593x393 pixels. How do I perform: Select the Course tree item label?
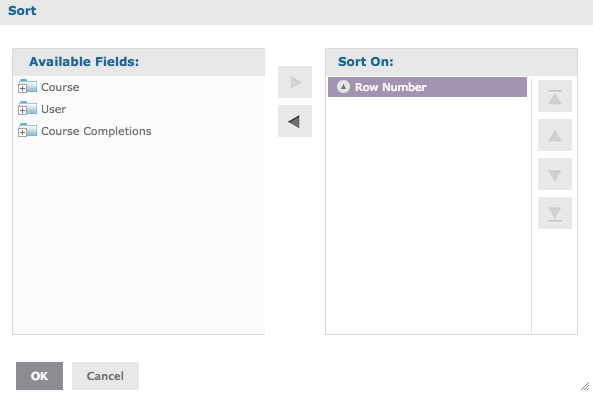60,87
